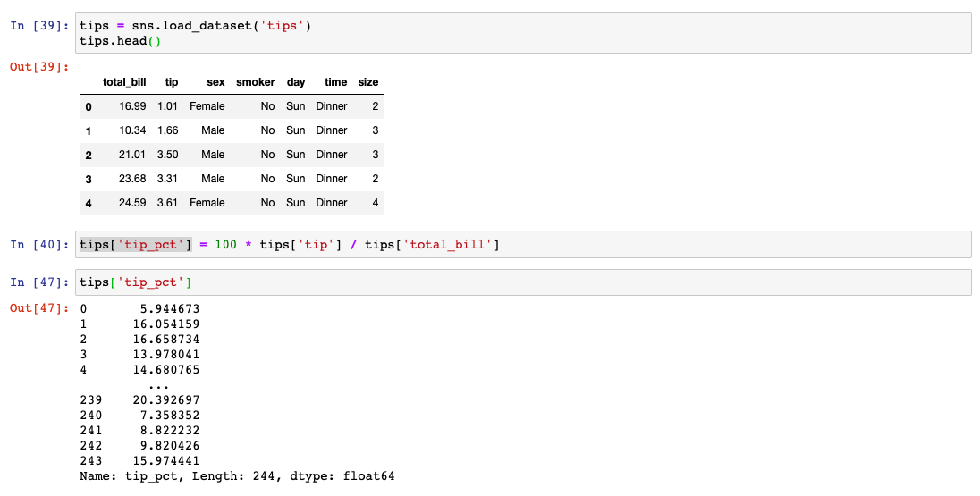Viewport: 980px width, 496px height.
Task: Click total_bill value 21.01
Action: (x=132, y=155)
